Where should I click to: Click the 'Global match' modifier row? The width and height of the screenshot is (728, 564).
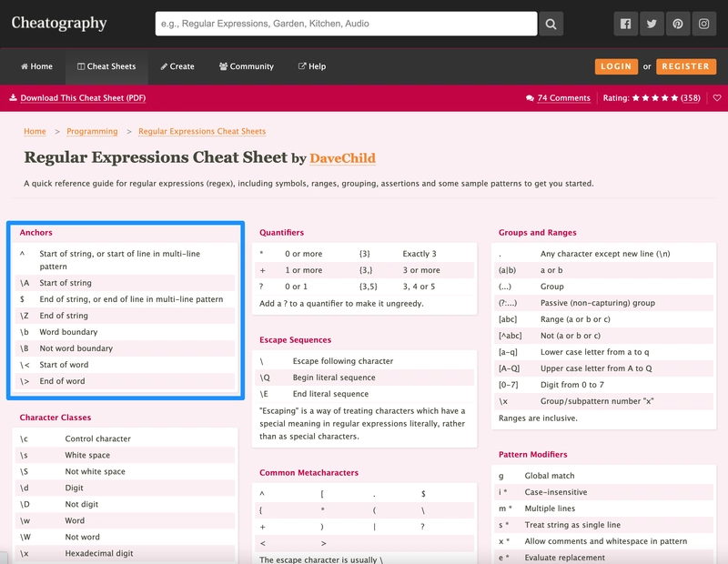tap(603, 476)
